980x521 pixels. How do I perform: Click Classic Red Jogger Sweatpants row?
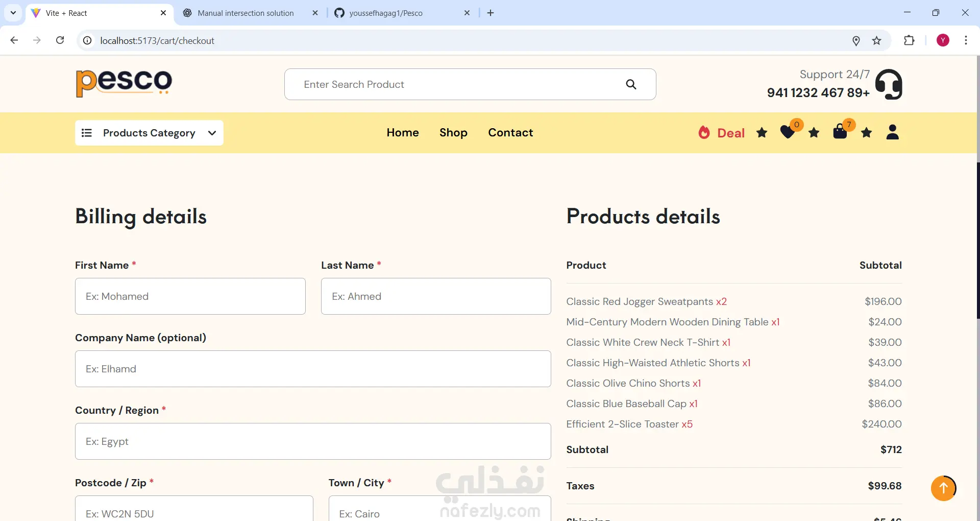point(734,301)
